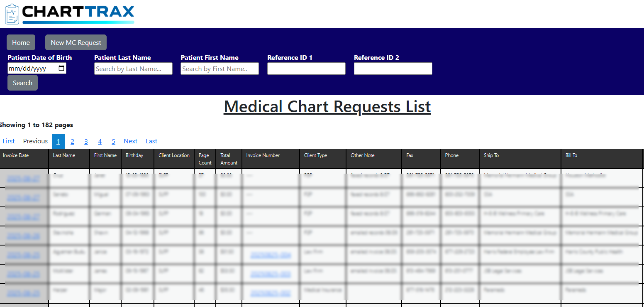Advance with the Next page link
This screenshot has width=644, height=307.
(130, 141)
